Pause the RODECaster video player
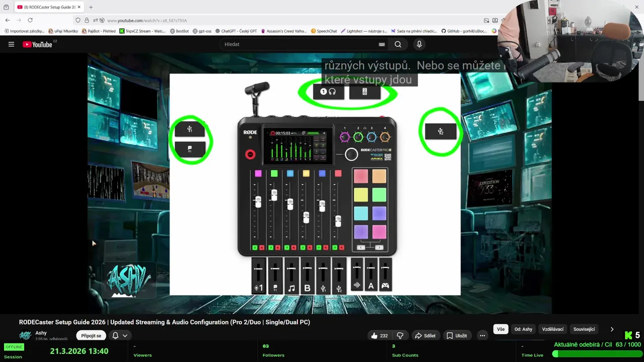Image resolution: width=644 pixels, height=362 pixels. click(319, 184)
